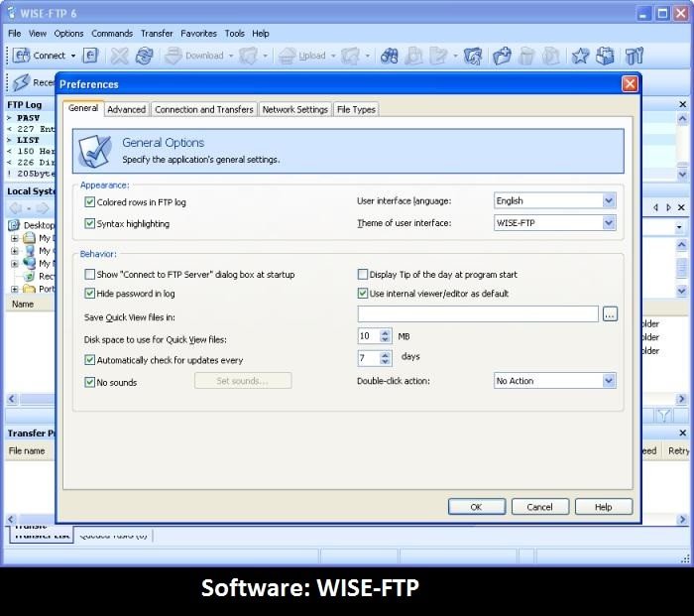Image resolution: width=694 pixels, height=616 pixels.
Task: Click the new folder icon in toolbar
Action: (x=502, y=56)
